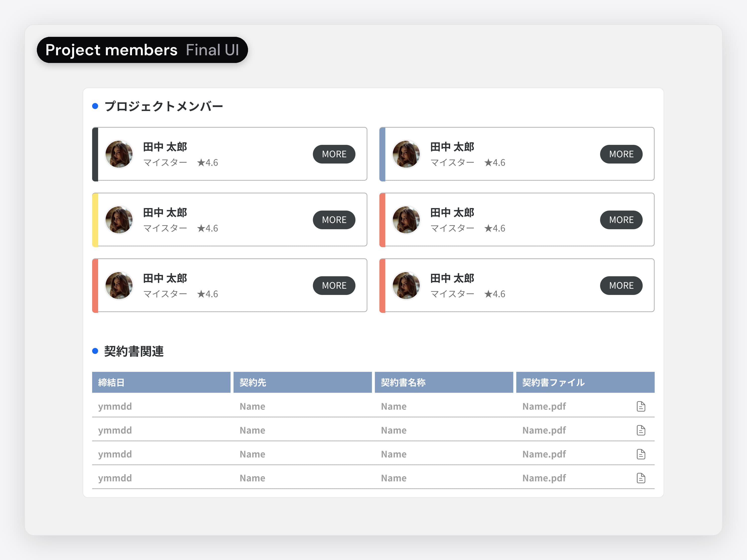Click Name.pdf in the last contract row

[544, 478]
